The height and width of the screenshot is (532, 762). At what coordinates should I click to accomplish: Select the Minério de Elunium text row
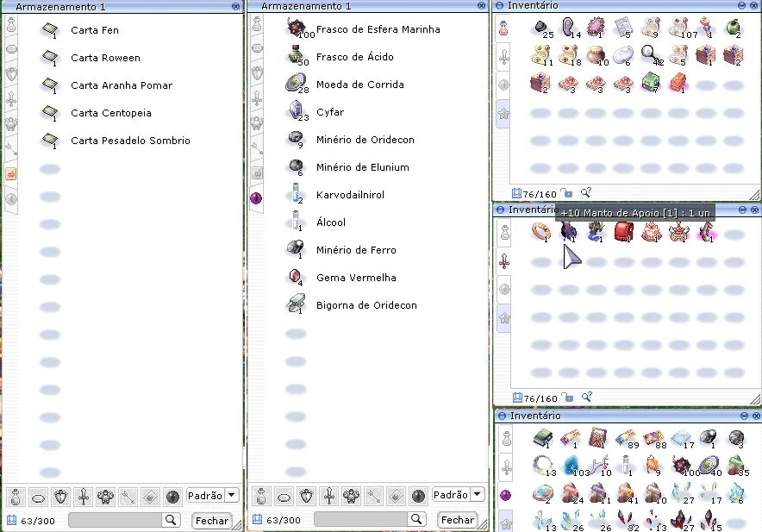pyautogui.click(x=363, y=167)
